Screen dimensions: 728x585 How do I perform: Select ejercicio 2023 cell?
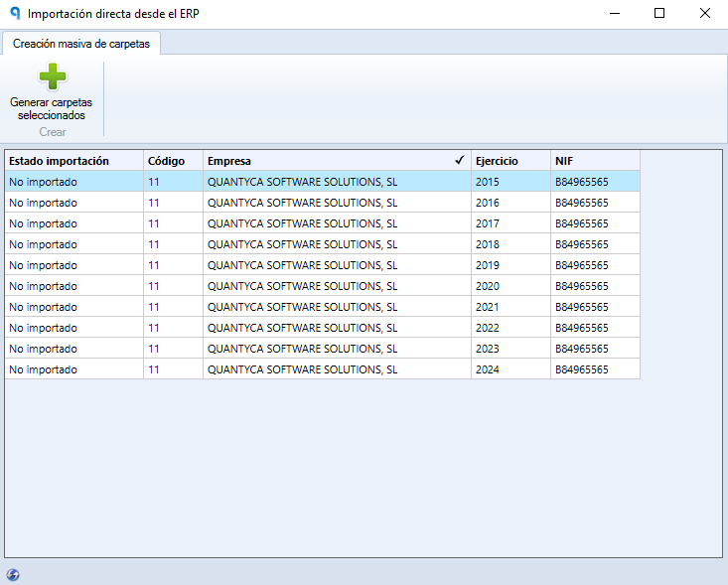click(x=510, y=349)
